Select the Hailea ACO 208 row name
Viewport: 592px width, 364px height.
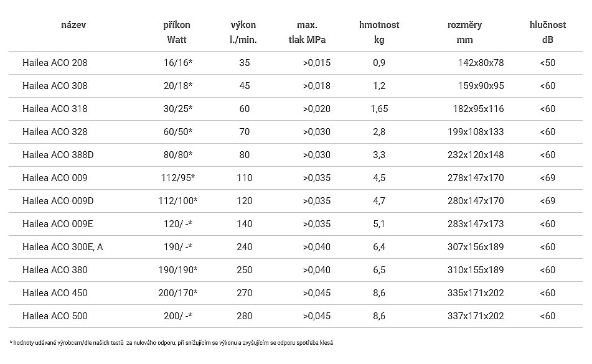tap(55, 62)
